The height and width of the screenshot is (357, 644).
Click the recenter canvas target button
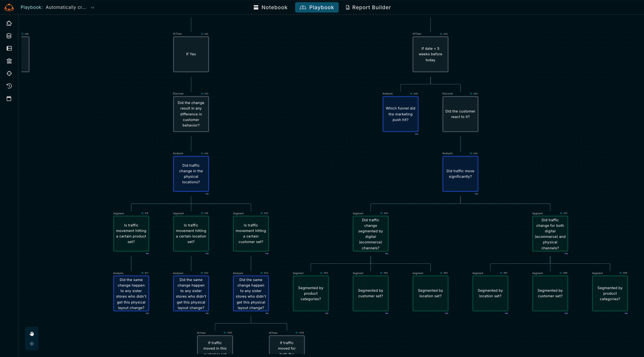(32, 344)
